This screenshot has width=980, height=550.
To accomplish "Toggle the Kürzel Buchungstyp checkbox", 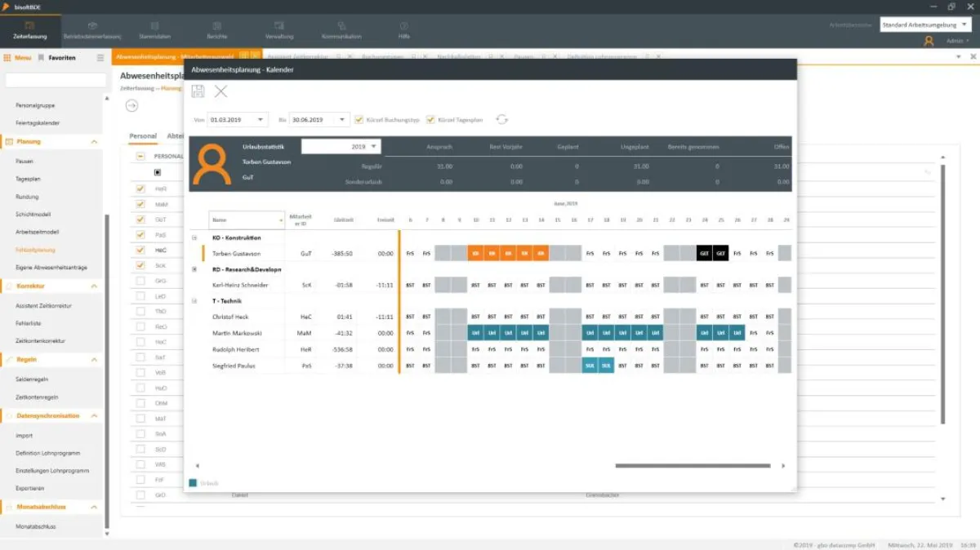I will tap(359, 120).
